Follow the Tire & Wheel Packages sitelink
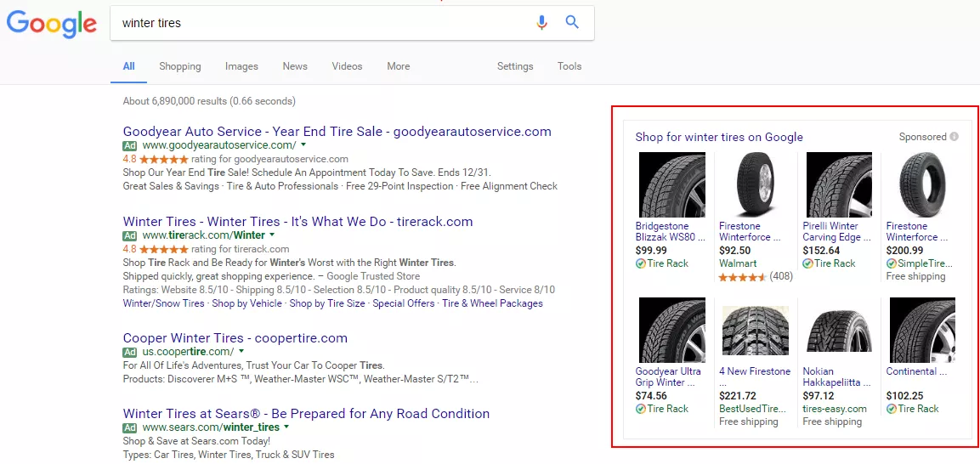 pyautogui.click(x=492, y=303)
